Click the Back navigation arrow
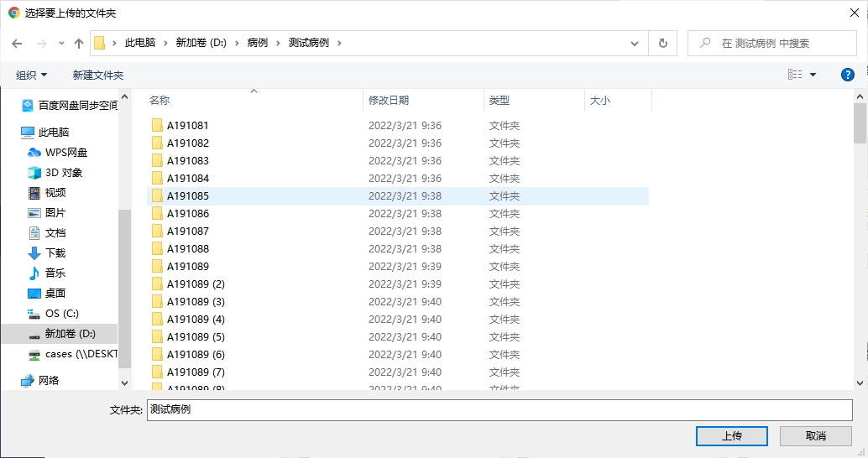 pyautogui.click(x=17, y=44)
